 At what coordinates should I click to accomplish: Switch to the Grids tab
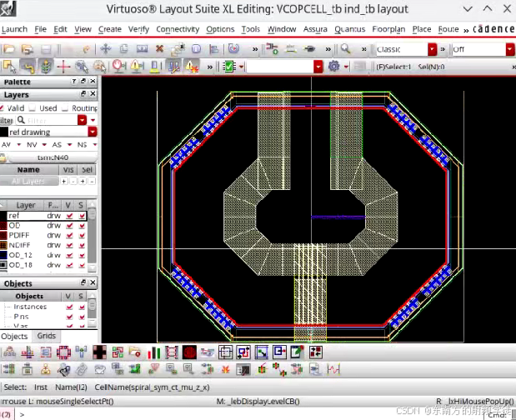point(46,336)
